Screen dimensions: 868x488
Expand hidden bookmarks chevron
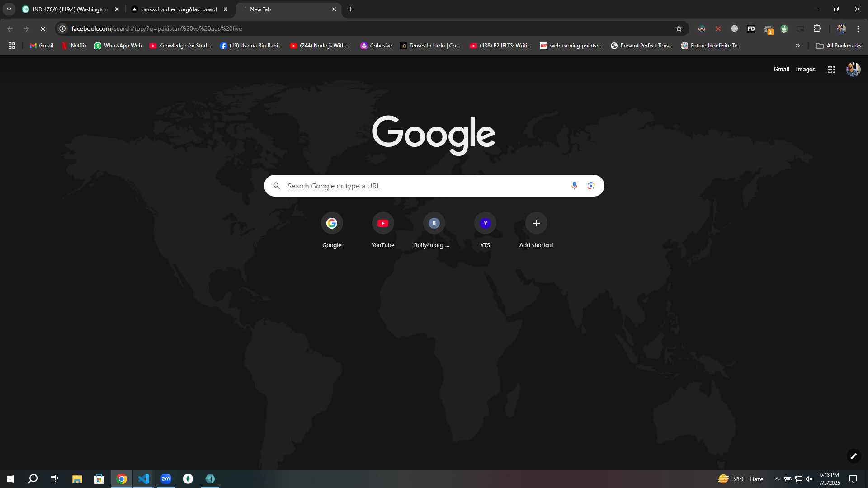pos(797,46)
